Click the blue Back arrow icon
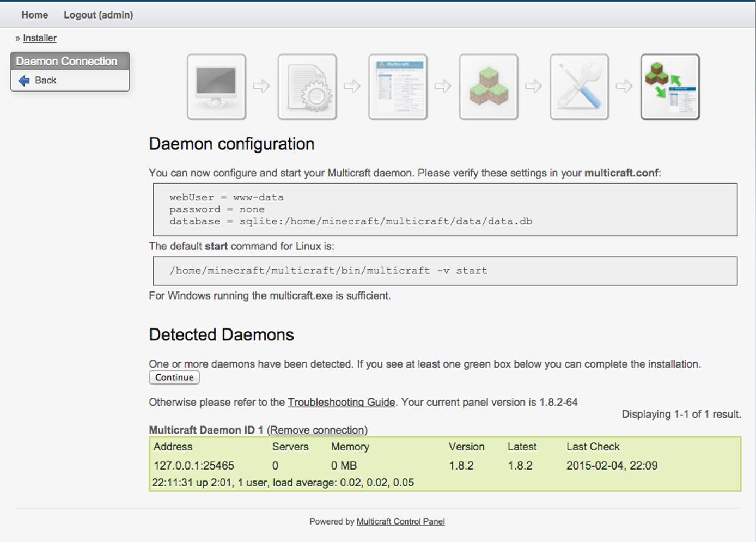Viewport: 756px width, 542px height. point(22,80)
